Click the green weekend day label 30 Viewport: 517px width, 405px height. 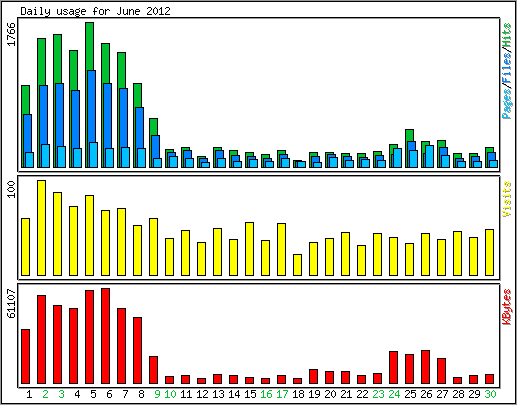[x=490, y=394]
